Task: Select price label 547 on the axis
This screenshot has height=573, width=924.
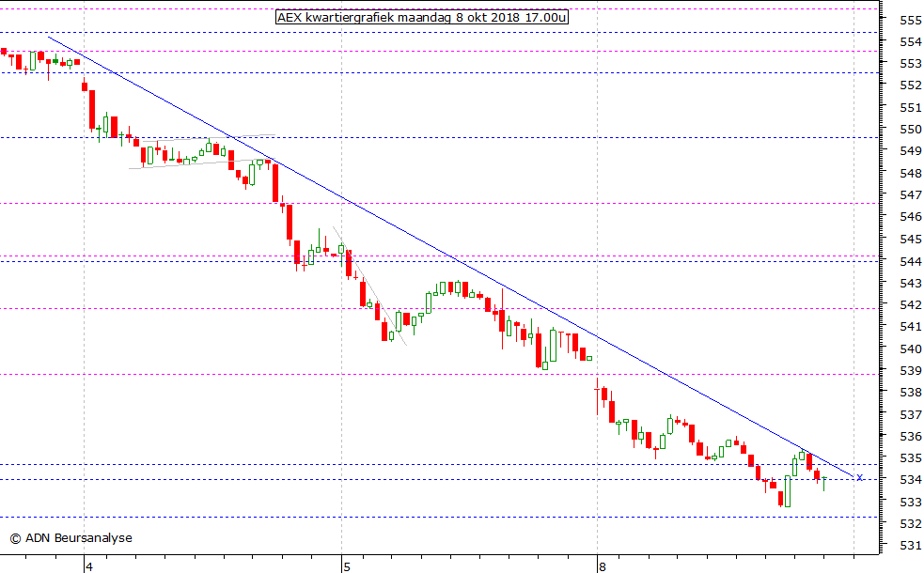Action: 911,195
